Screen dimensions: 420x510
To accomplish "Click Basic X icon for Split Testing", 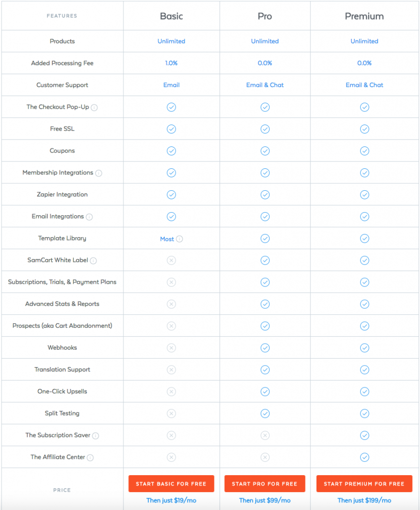I will [171, 413].
